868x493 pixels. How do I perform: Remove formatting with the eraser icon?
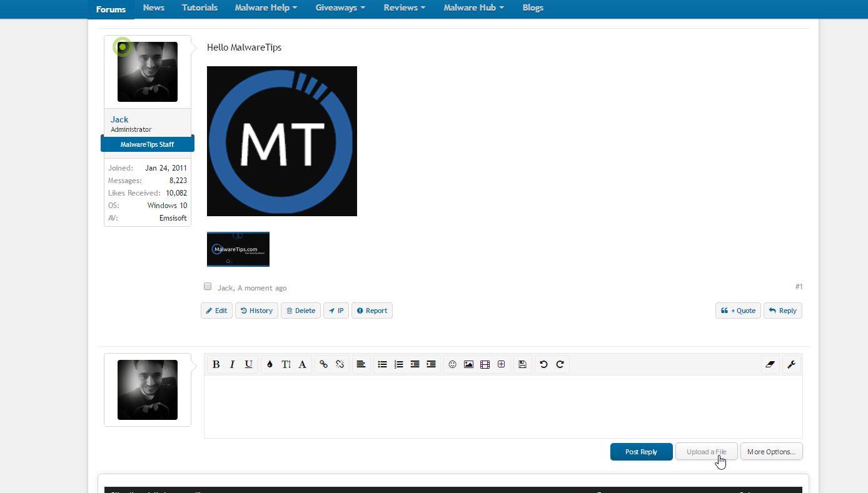[770, 364]
